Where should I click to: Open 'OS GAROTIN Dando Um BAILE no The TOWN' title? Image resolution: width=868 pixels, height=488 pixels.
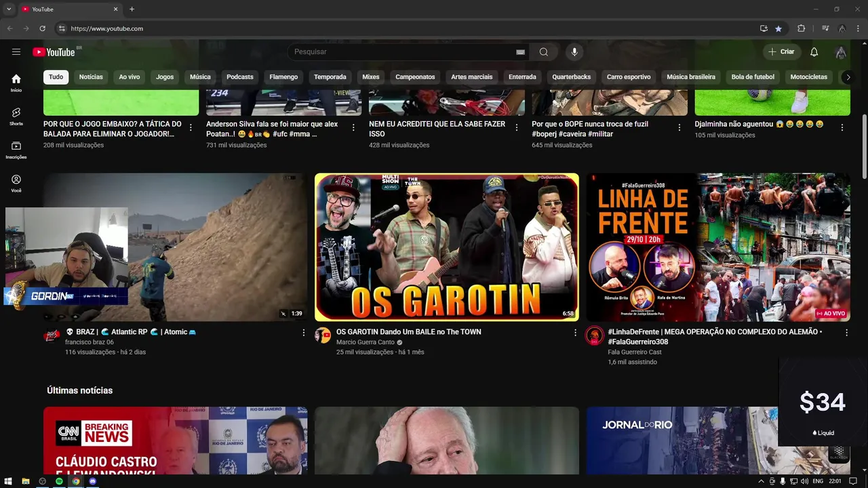coord(409,332)
